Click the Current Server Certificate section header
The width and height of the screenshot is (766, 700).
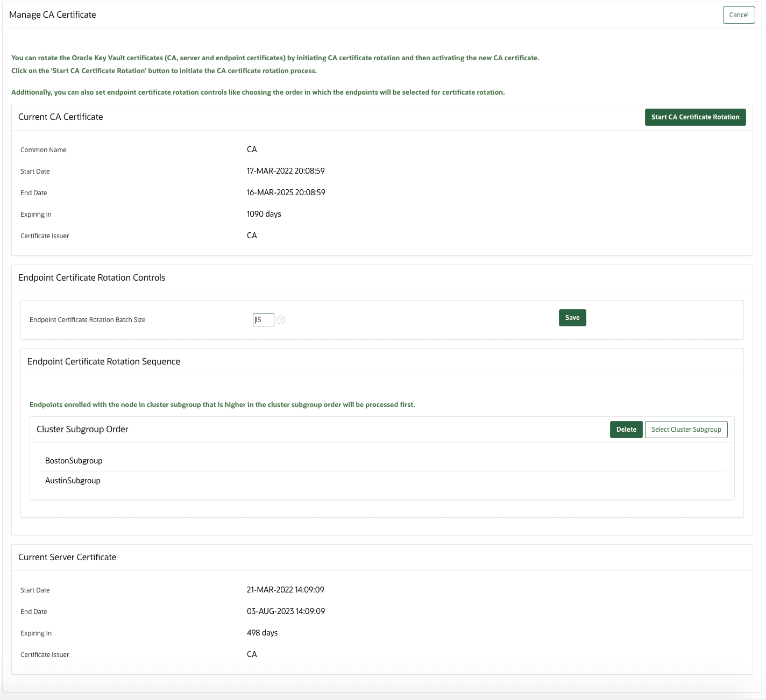pos(67,557)
